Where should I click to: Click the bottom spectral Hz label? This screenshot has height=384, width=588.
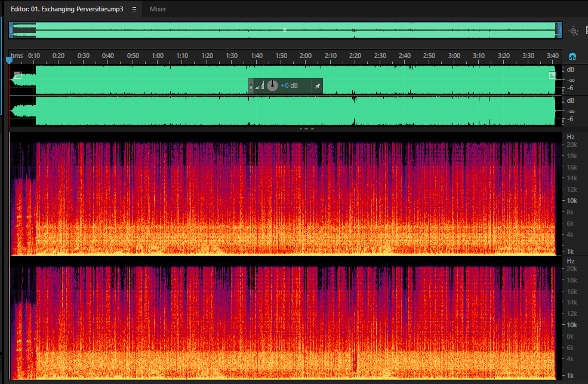[570, 261]
